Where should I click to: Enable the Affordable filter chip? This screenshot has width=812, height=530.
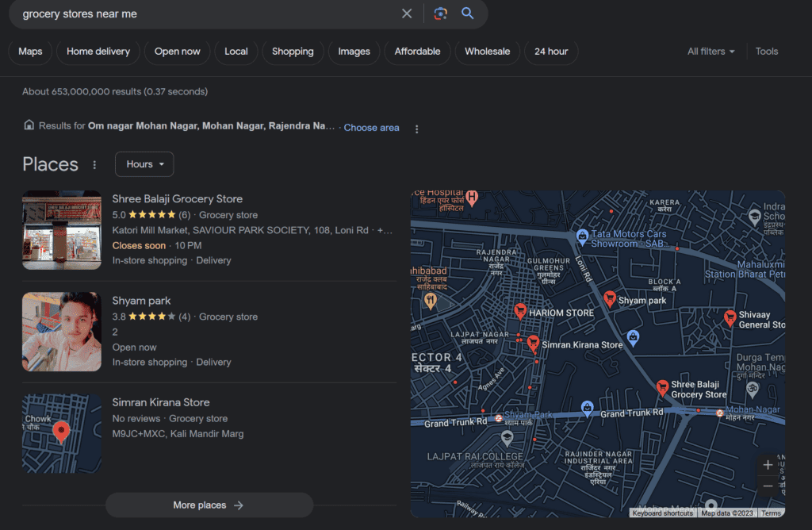(x=416, y=51)
